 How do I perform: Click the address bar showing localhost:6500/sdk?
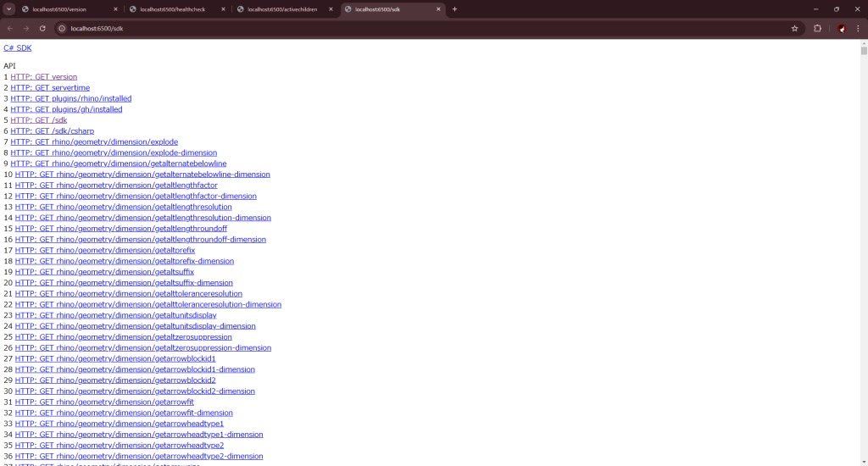424,28
